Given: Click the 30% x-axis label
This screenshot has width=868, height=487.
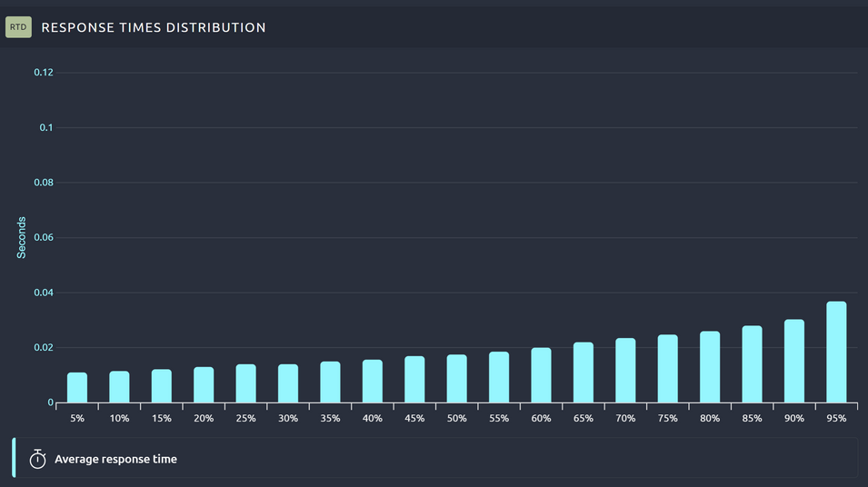Looking at the screenshot, I should [288, 419].
